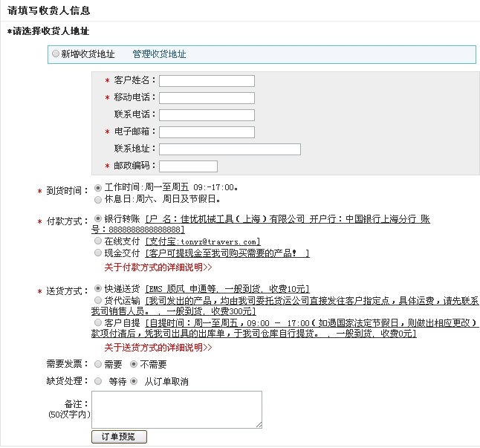Open 关于付款方式的详细说明 link
This screenshot has height=448, width=480.
pos(158,266)
